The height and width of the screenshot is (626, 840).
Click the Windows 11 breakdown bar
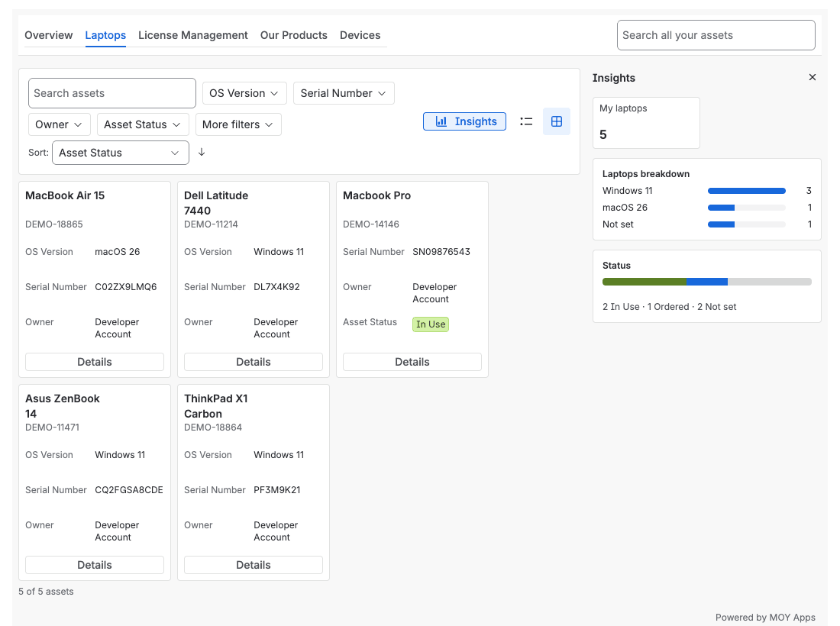pos(747,191)
